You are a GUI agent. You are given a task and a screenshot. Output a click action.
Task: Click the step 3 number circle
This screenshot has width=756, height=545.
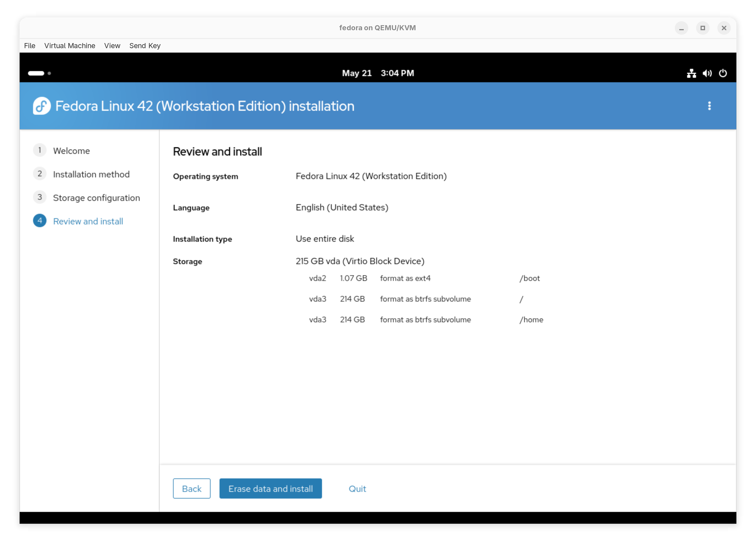40,197
